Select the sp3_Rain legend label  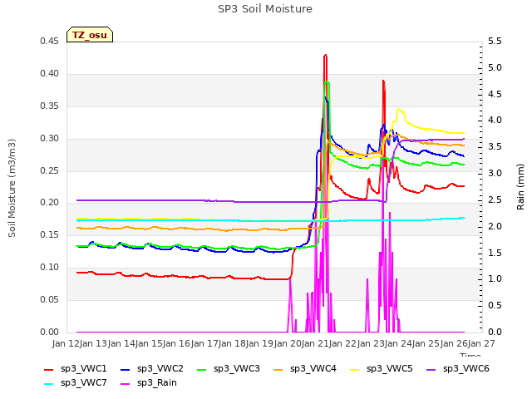(x=157, y=383)
